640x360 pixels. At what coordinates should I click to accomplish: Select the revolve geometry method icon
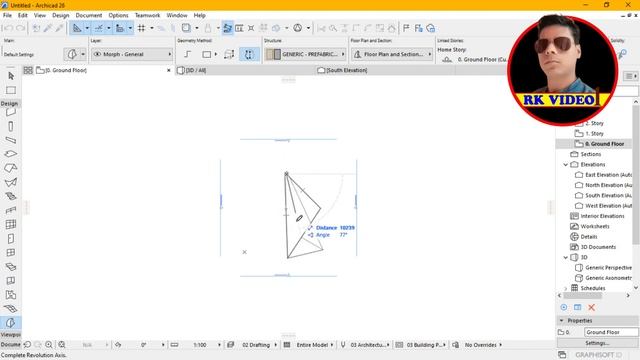[249, 54]
